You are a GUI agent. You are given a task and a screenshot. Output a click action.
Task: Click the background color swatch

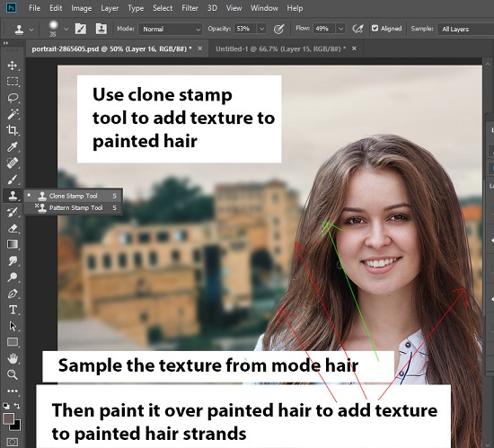click(17, 426)
